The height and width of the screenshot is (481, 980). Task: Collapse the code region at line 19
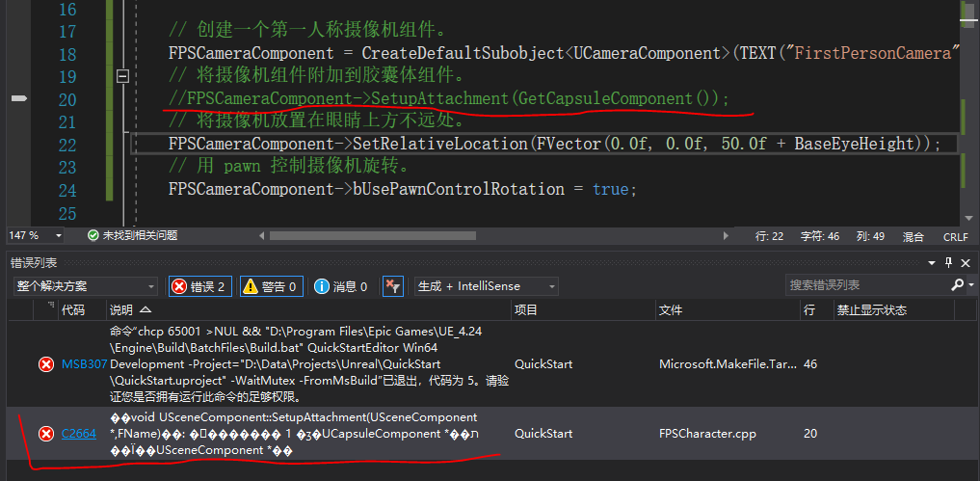pyautogui.click(x=123, y=76)
